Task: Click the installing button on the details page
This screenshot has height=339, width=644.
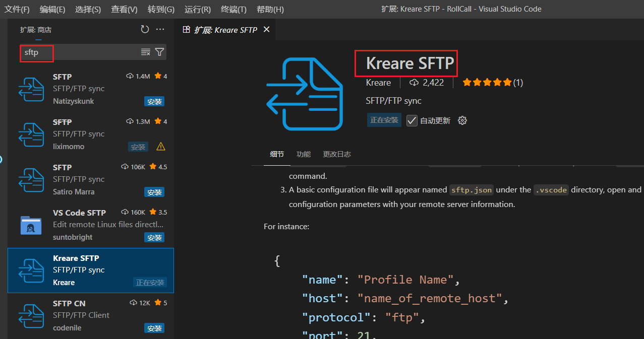Action: (x=384, y=120)
